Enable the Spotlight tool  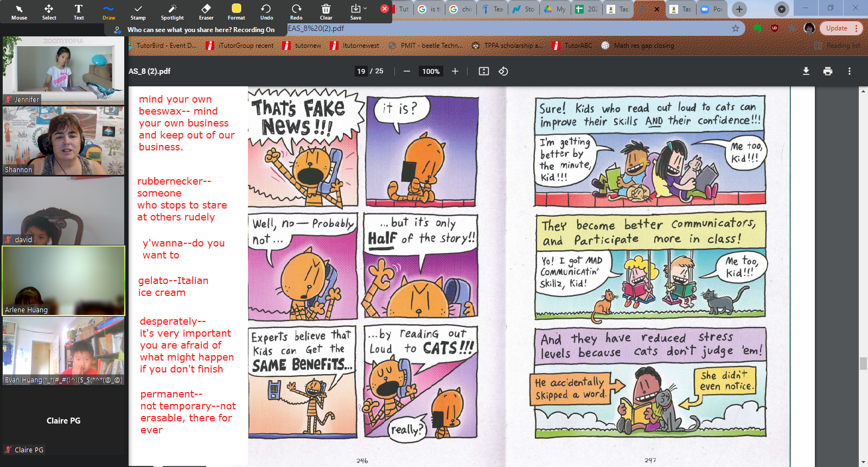173,12
